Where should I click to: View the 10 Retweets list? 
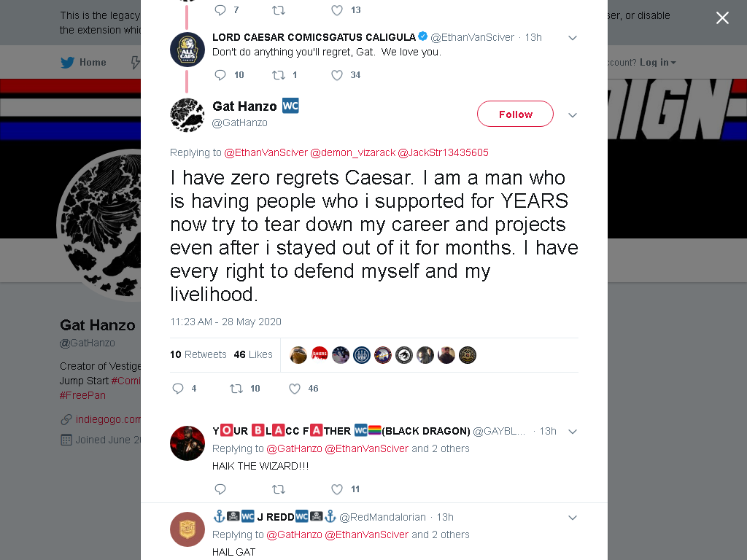click(x=198, y=354)
